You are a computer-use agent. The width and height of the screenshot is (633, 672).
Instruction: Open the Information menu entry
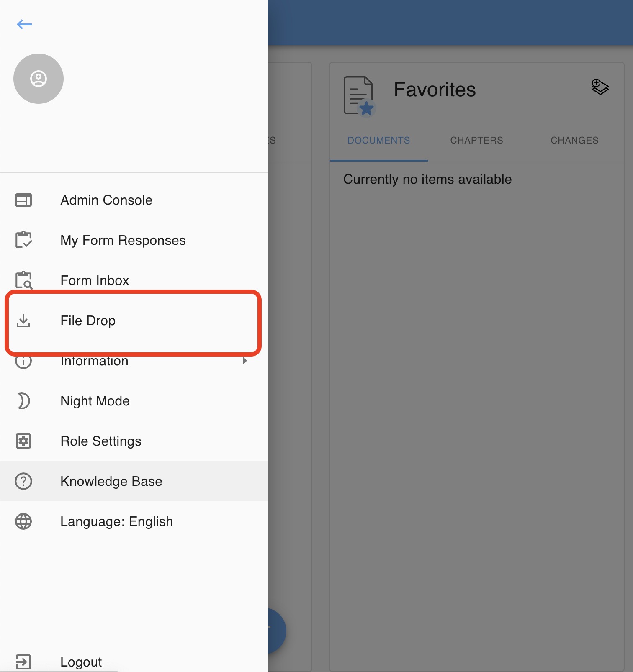(x=95, y=362)
